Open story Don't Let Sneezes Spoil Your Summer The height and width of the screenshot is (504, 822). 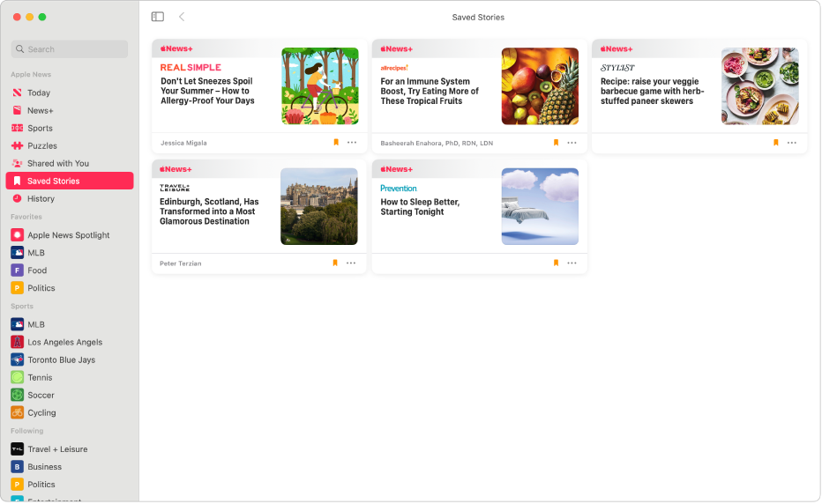tap(207, 91)
